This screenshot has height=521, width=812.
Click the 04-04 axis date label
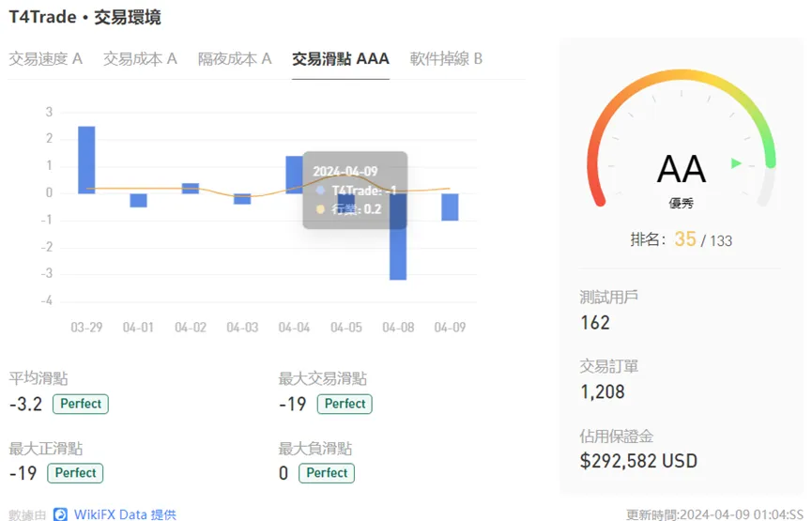click(294, 328)
